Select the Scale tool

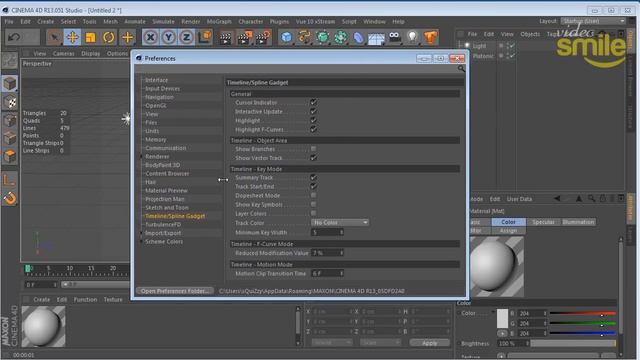point(90,38)
